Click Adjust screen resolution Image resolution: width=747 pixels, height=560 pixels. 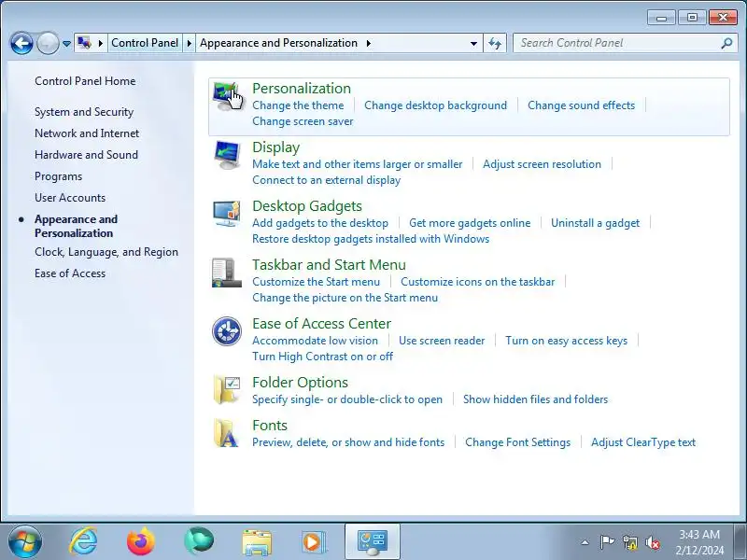point(542,164)
